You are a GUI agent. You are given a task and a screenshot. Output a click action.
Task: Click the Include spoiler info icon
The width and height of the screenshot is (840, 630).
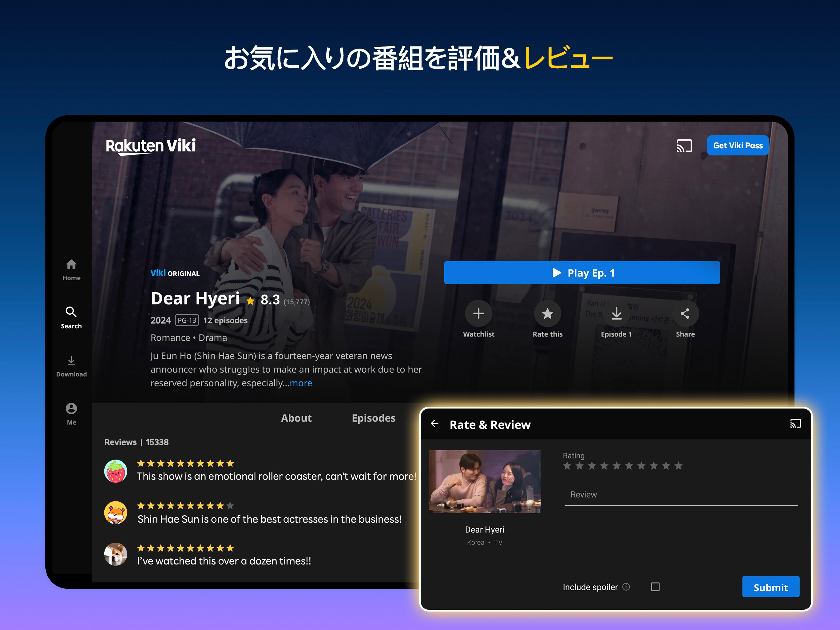pos(626,587)
